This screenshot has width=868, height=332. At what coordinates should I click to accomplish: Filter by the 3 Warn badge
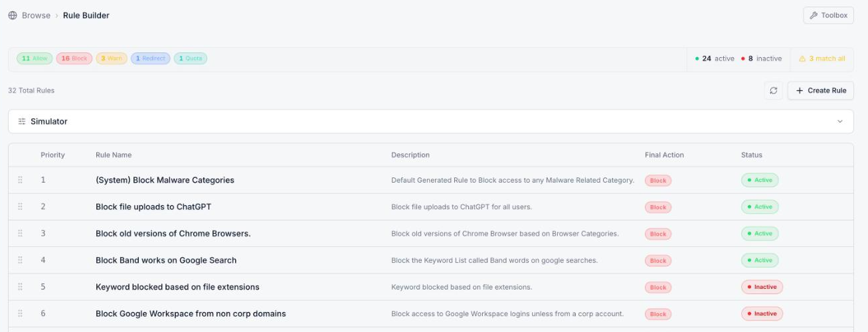112,58
